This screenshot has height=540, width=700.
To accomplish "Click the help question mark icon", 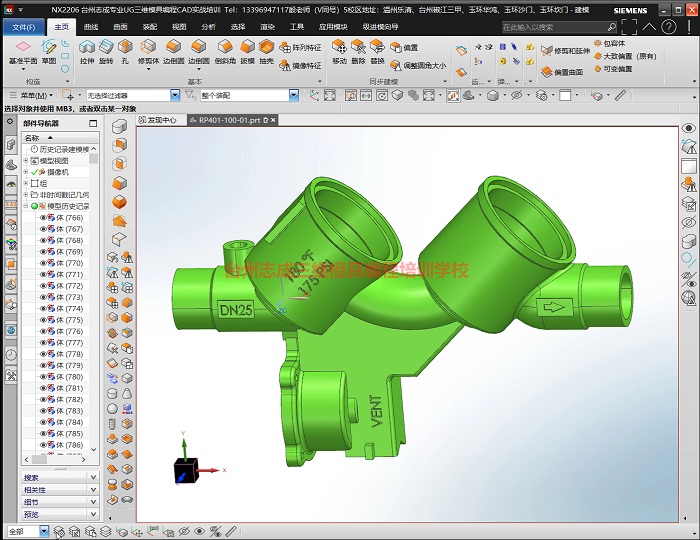I will (x=668, y=27).
